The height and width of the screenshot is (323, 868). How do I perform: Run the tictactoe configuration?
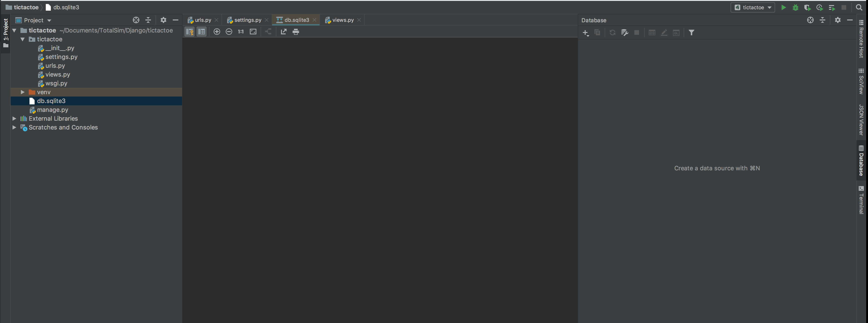click(x=783, y=7)
